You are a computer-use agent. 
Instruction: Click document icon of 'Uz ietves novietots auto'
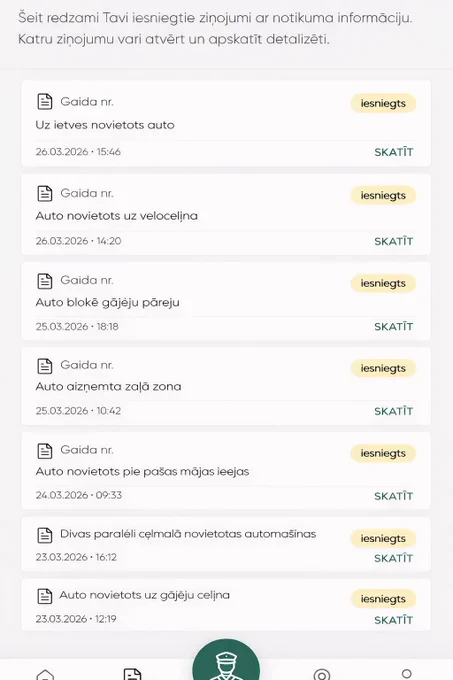coord(45,102)
